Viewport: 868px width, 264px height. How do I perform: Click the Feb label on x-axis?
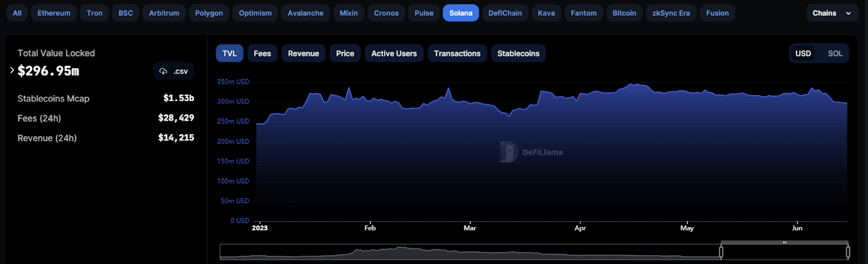click(x=370, y=228)
